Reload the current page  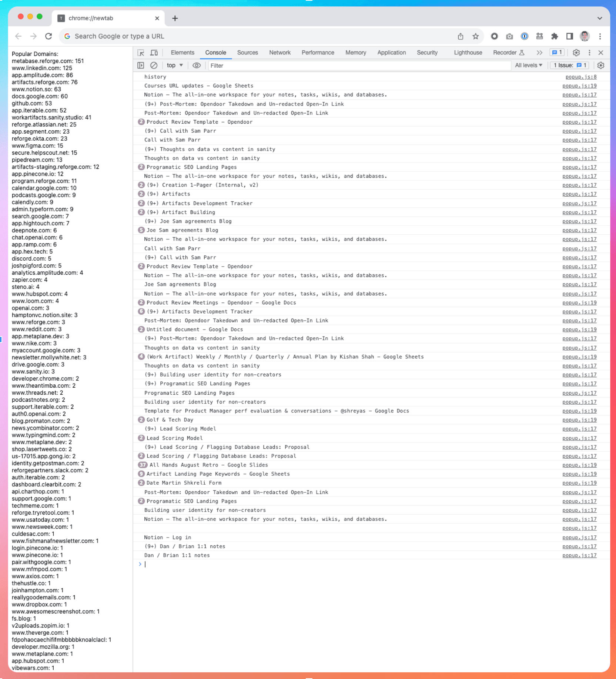pos(48,36)
